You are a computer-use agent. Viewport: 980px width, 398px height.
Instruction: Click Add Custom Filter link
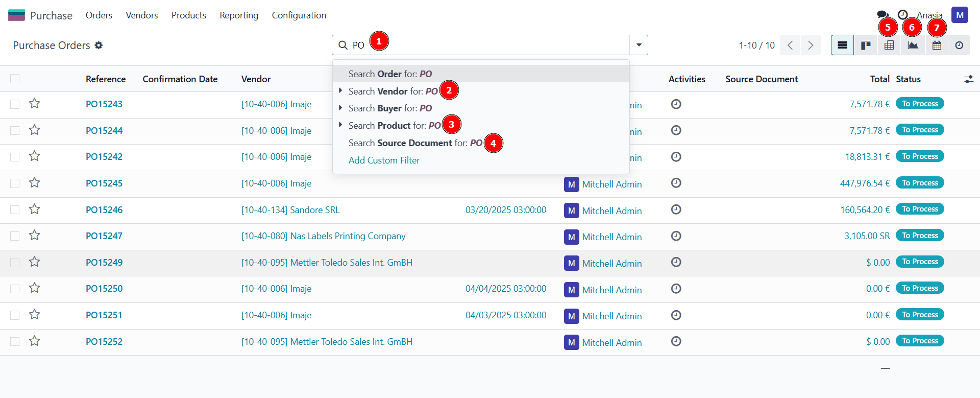click(x=384, y=160)
